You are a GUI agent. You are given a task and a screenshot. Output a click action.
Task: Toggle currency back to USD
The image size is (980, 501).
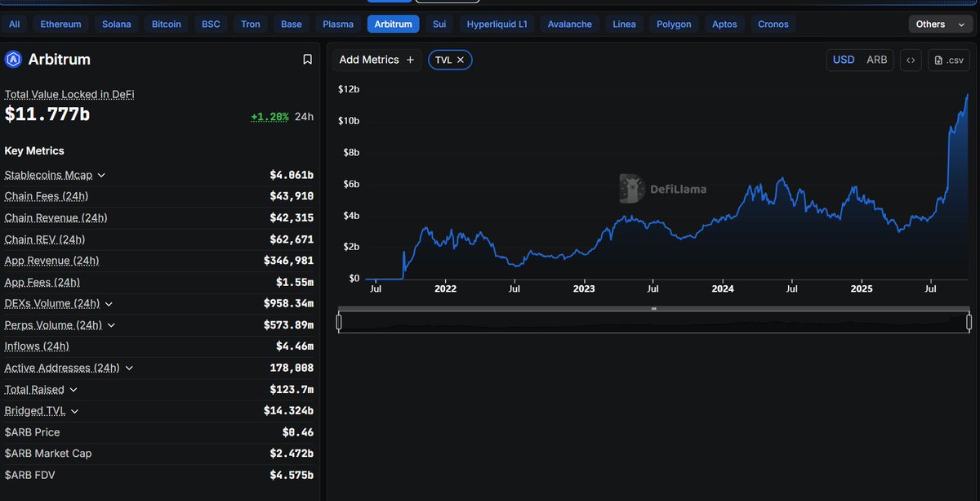click(x=843, y=59)
